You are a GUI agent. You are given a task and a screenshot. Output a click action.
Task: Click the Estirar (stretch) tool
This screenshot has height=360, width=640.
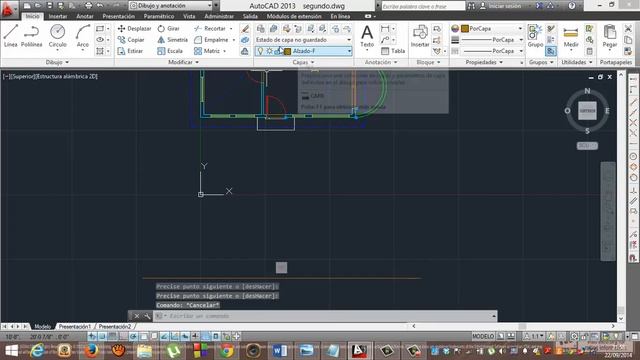(130, 51)
